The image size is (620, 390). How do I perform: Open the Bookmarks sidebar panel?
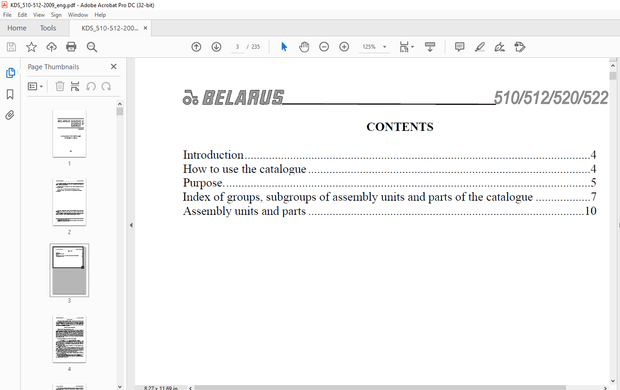[x=10, y=94]
